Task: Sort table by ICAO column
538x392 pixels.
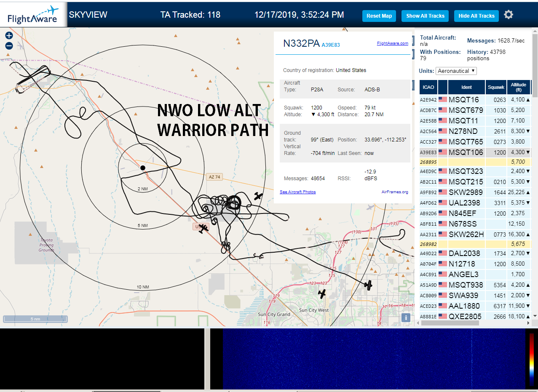Action: 428,87
